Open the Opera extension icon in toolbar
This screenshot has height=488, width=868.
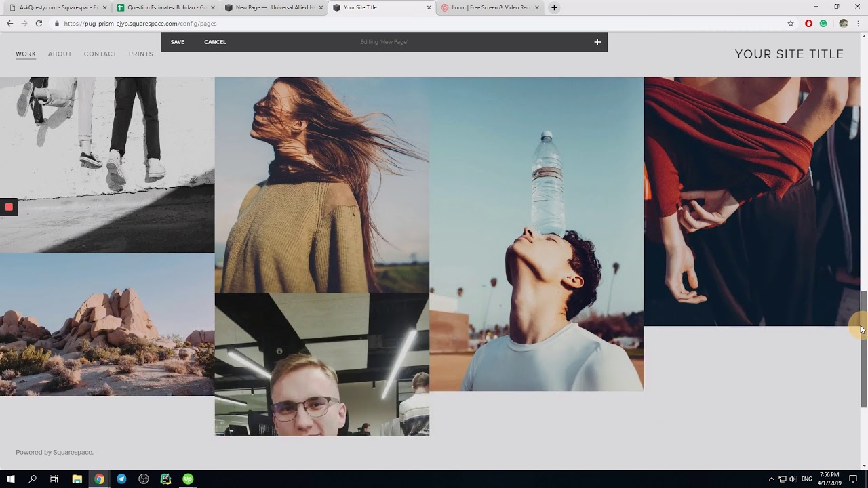[x=808, y=24]
